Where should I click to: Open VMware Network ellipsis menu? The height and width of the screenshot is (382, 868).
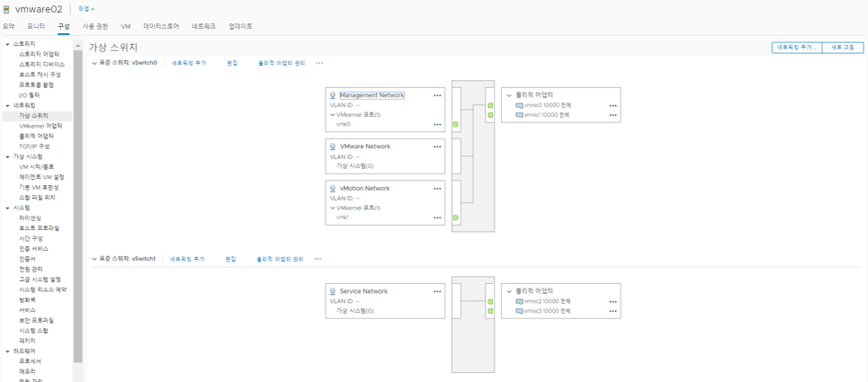click(x=437, y=147)
